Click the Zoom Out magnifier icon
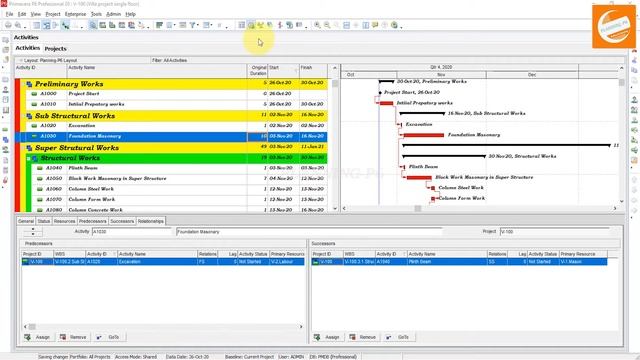 (x=327, y=25)
